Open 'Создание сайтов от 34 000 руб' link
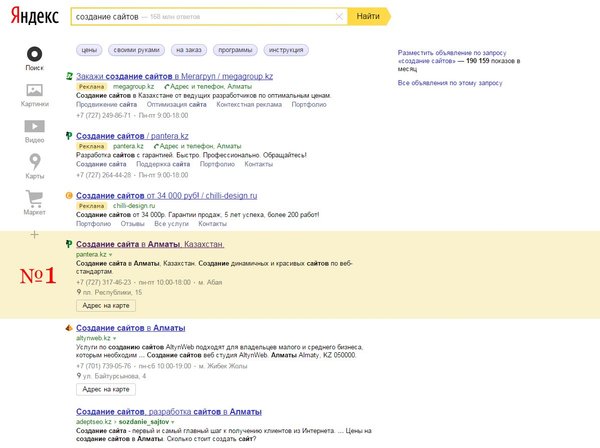 (x=152, y=195)
